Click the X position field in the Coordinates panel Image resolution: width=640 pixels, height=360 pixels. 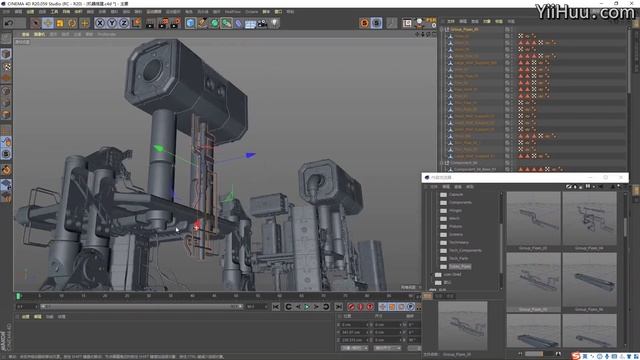pyautogui.click(x=355, y=325)
